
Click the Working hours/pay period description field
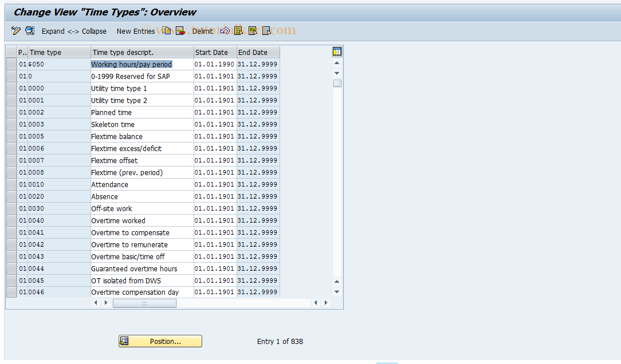pyautogui.click(x=142, y=64)
